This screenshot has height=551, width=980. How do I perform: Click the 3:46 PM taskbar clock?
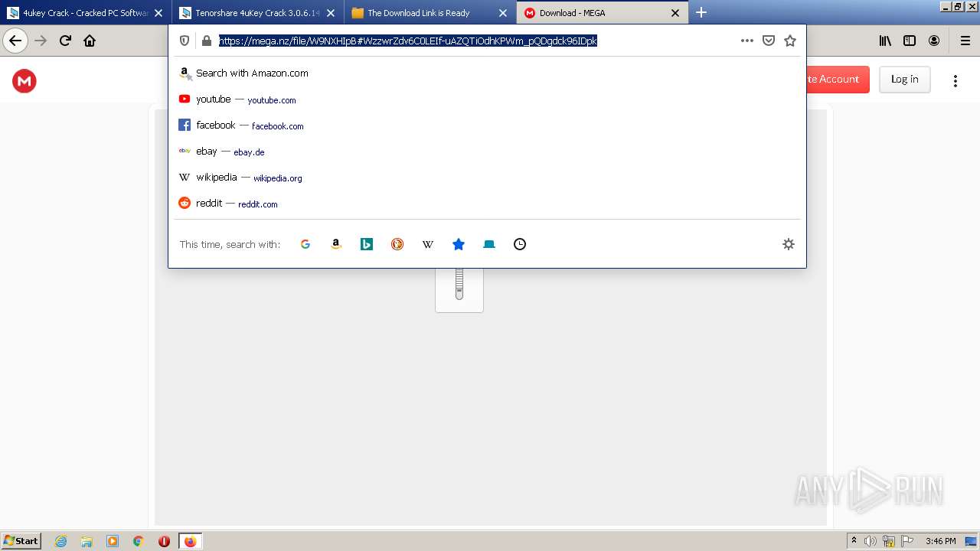click(x=941, y=541)
